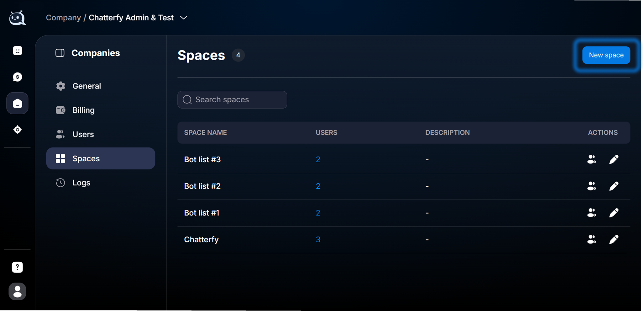Viewport: 644px width, 311px height.
Task: Open the user count of Bot list #3
Action: point(318,159)
